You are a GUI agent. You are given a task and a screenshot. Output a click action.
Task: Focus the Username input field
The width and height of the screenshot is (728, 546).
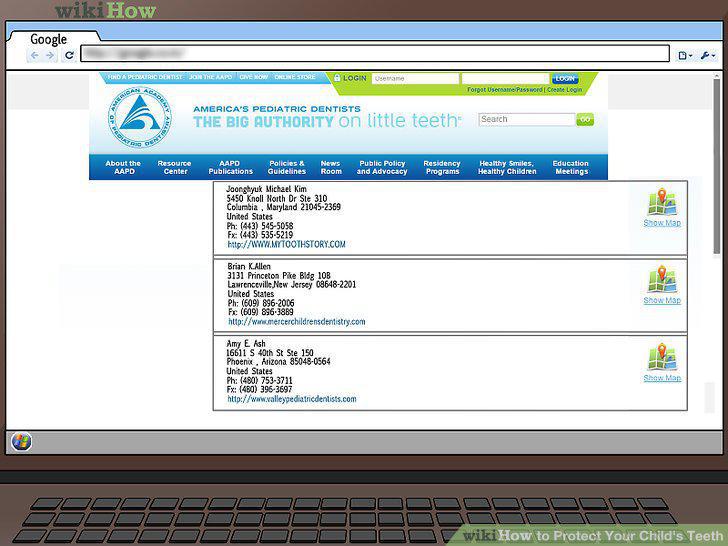[x=415, y=78]
